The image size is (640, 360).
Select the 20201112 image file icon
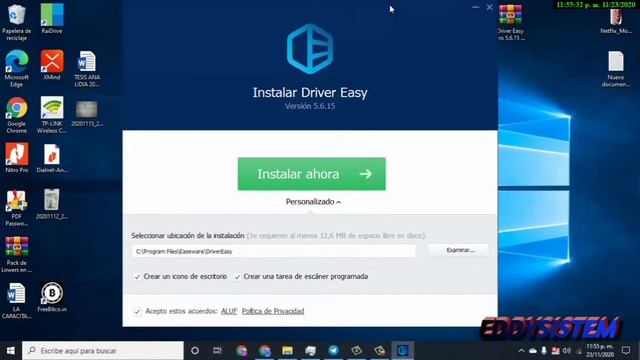point(52,204)
